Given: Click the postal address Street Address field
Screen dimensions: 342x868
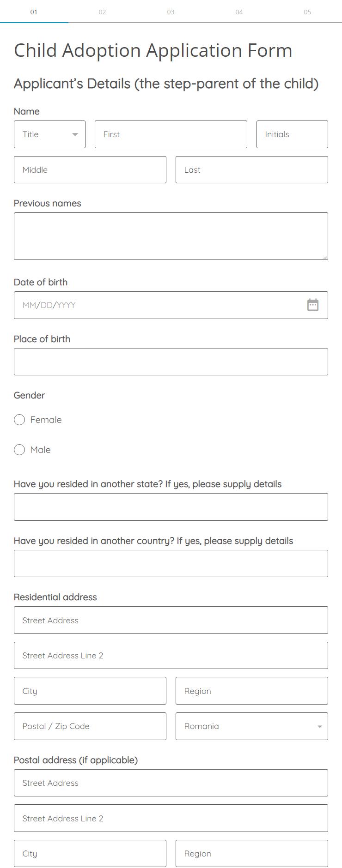Looking at the screenshot, I should click(x=171, y=783).
